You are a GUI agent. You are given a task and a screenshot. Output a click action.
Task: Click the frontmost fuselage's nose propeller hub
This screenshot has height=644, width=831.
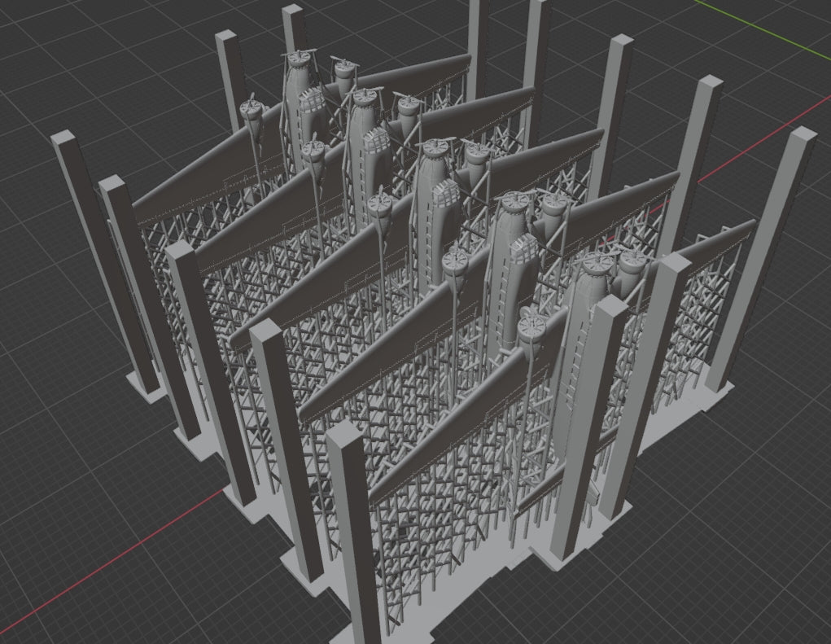597,262
